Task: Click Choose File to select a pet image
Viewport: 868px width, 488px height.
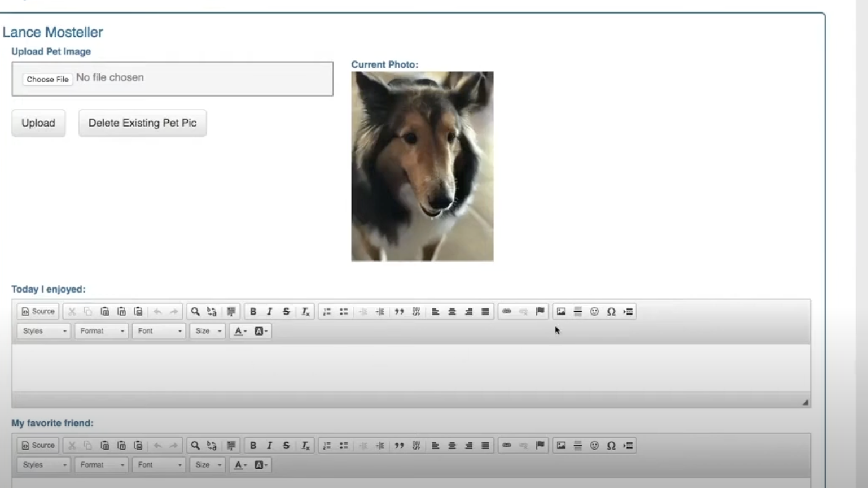Action: point(47,79)
